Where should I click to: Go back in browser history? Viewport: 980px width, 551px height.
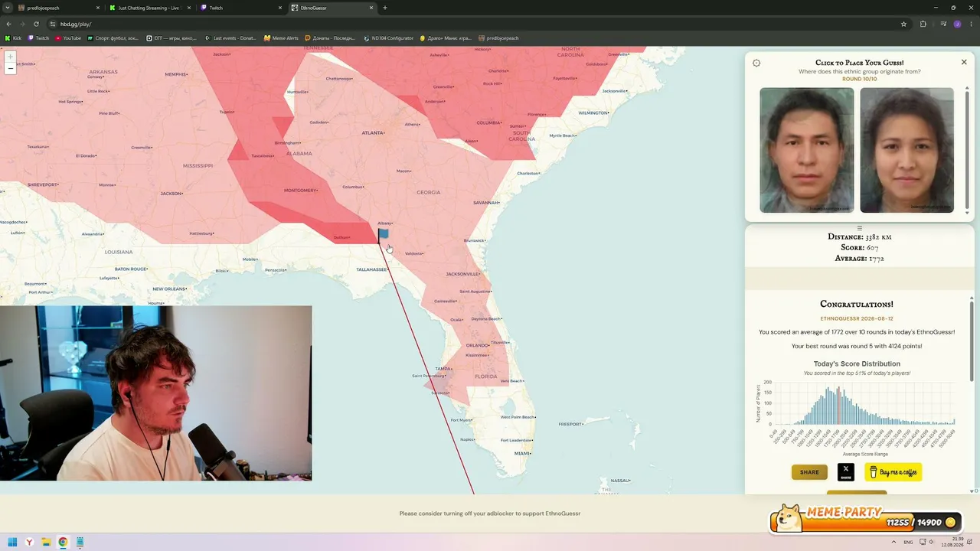tap(8, 24)
